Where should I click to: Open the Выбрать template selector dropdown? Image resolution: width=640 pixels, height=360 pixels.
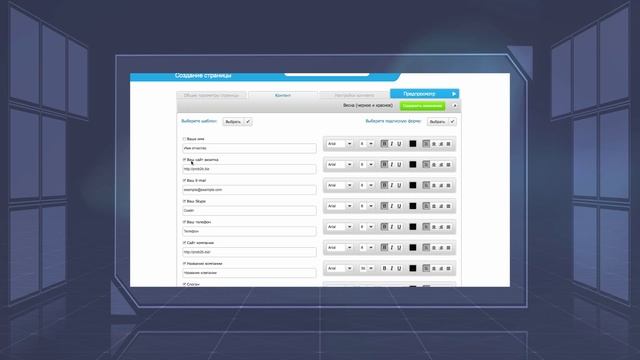pyautogui.click(x=237, y=122)
